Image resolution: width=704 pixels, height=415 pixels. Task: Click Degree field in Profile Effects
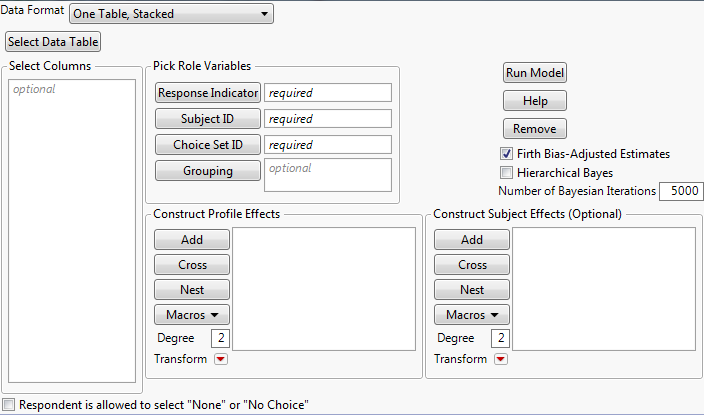coord(220,339)
